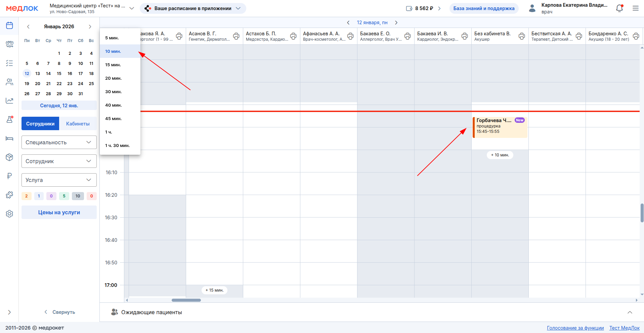Print schedule for Асанов В. Г.
The width and height of the screenshot is (644, 333).
click(236, 36)
